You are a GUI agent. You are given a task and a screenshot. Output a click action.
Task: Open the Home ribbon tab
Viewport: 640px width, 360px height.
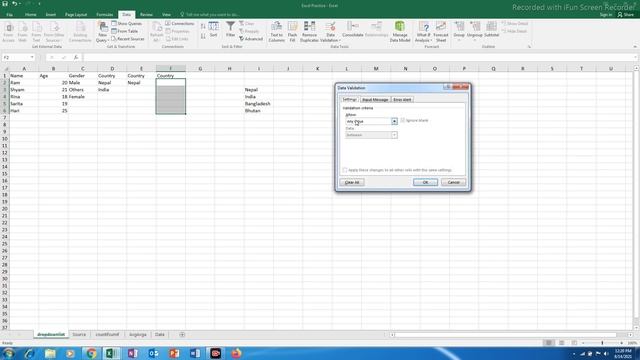(31, 15)
